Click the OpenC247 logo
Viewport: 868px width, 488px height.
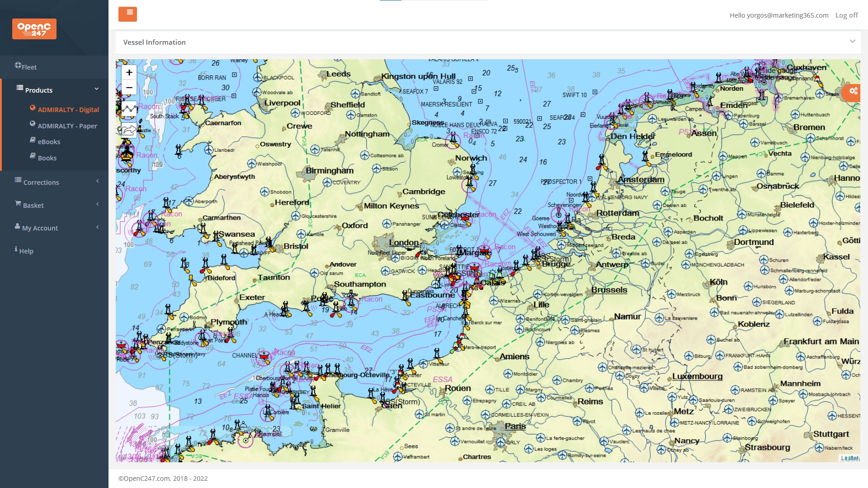pos(34,29)
